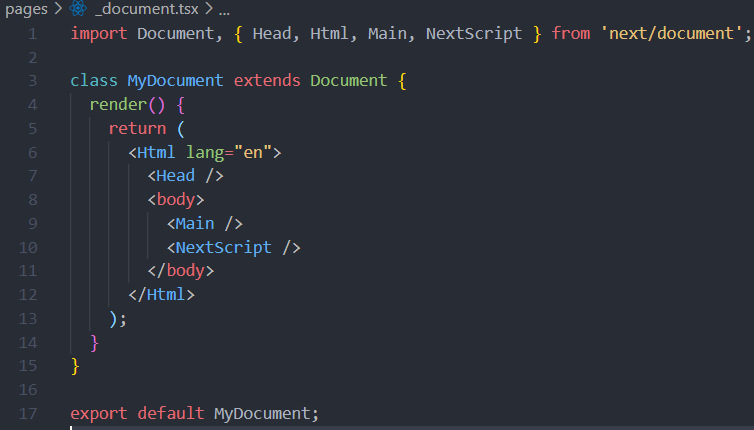Click the 'class' keyword on line 3
Screen dimensions: 754x430
94,80
